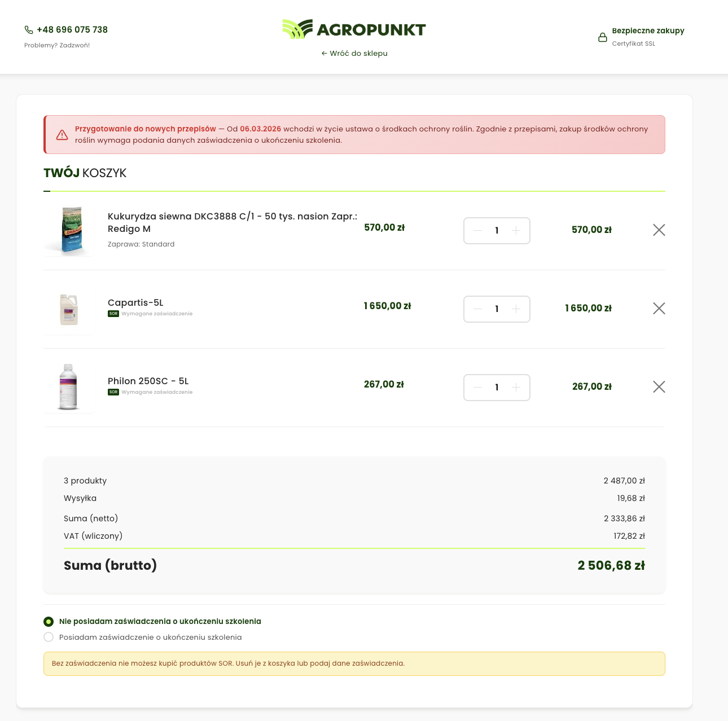Click the "Wróć do sklepu" link

354,54
